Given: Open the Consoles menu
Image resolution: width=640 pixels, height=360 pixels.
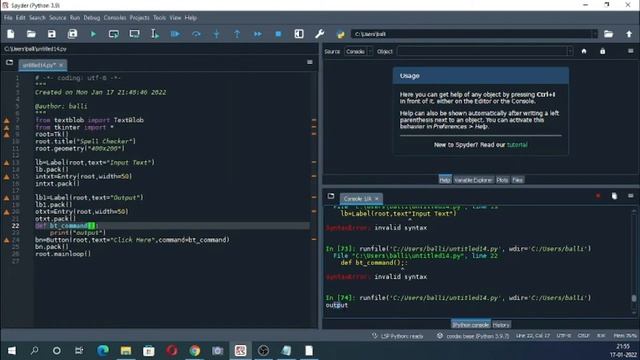Looking at the screenshot, I should 115,18.
